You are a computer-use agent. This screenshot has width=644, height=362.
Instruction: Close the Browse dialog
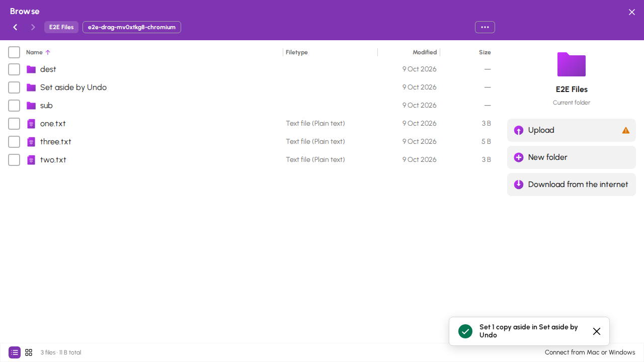632,12
